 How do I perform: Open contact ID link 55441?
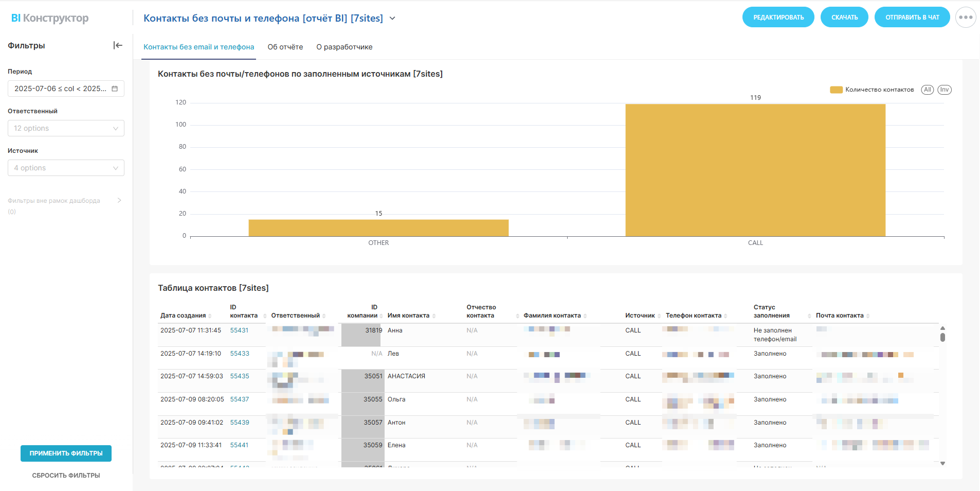pyautogui.click(x=239, y=445)
